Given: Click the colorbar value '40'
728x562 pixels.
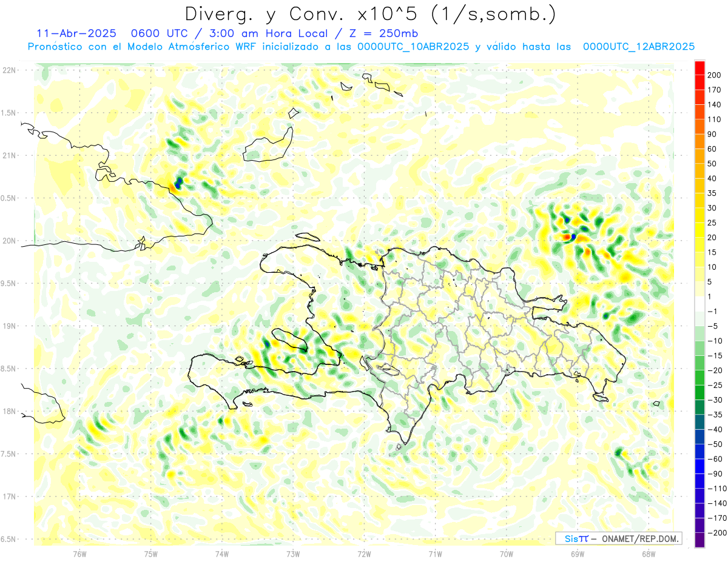Looking at the screenshot, I should click(713, 178).
